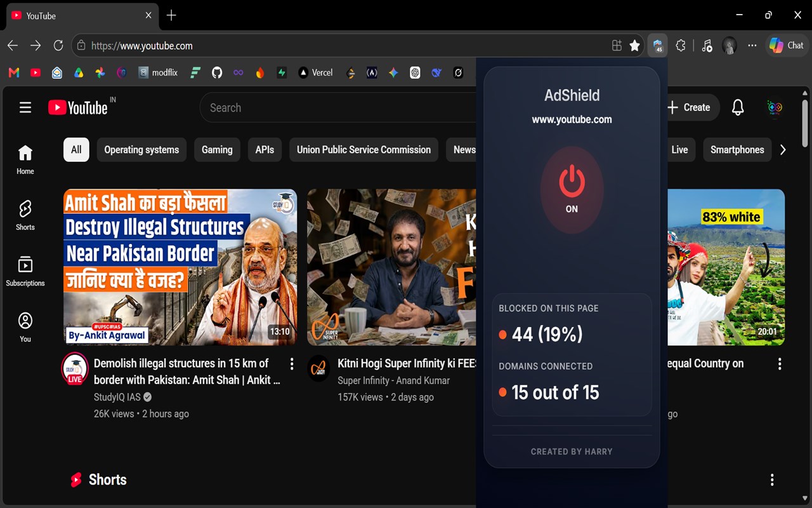The height and width of the screenshot is (508, 812).
Task: Open the modflix bookmark
Action: click(x=158, y=73)
